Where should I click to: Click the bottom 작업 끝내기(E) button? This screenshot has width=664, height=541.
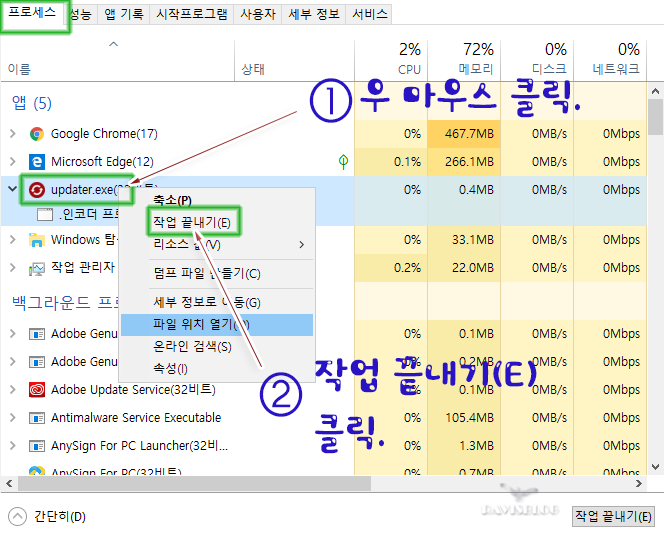613,516
